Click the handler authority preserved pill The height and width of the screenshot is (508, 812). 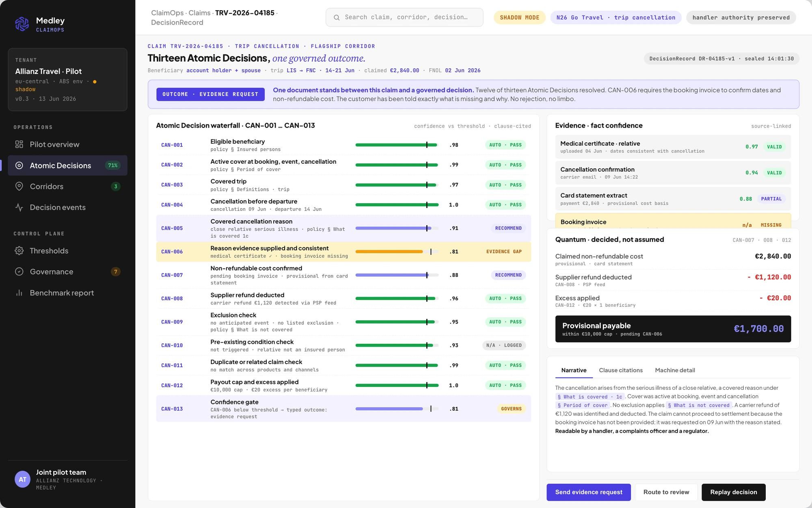pyautogui.click(x=741, y=17)
